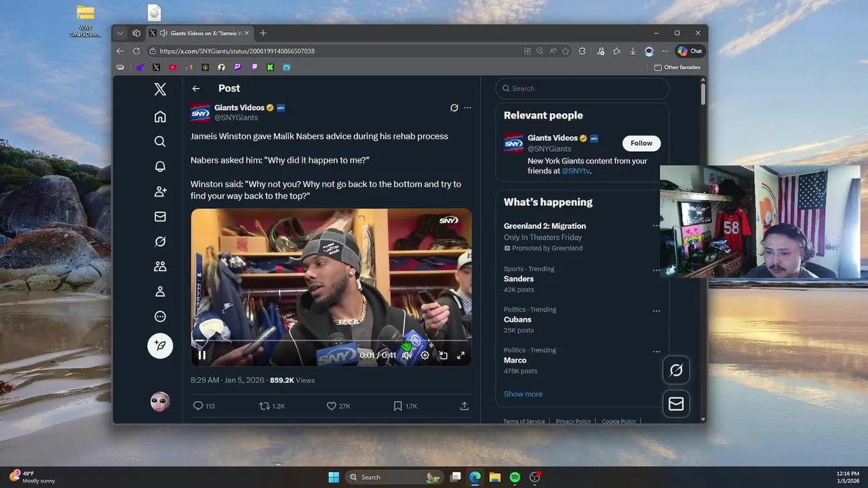Enter fullscreen video mode

[460, 355]
